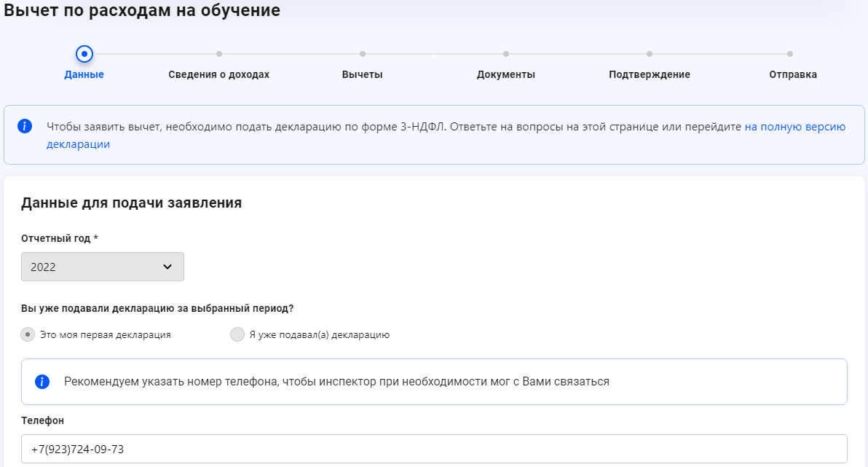Click the info icon beside the phone recommendation
Screen dimensions: 868x467
pos(42,382)
